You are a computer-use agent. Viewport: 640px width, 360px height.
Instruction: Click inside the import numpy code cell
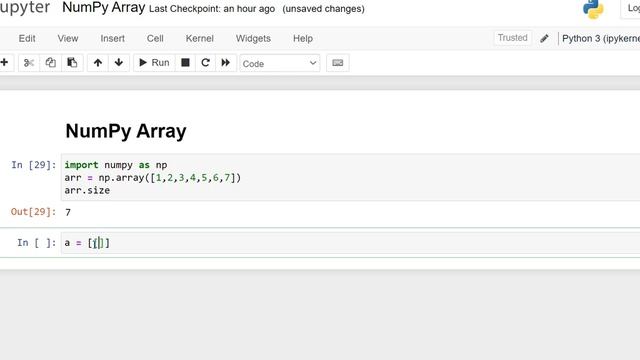click(x=350, y=178)
